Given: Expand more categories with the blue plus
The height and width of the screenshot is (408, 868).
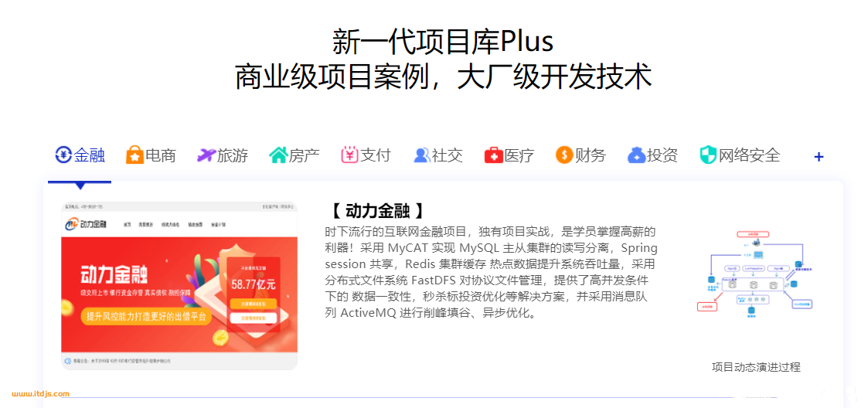Looking at the screenshot, I should pos(819,157).
